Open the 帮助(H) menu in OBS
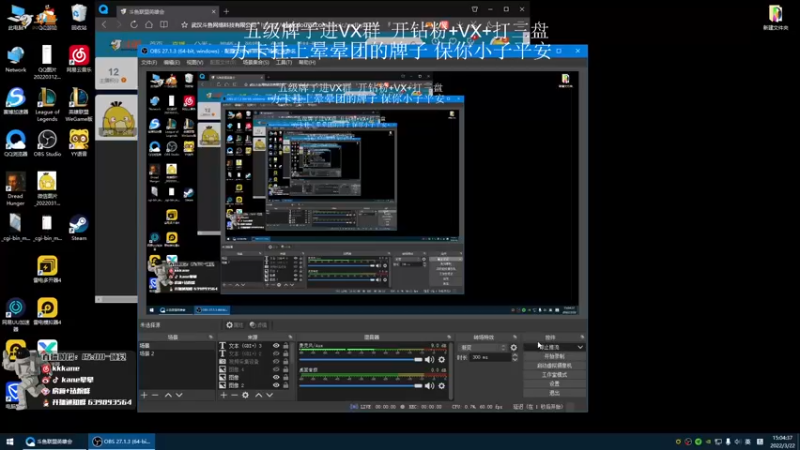The height and width of the screenshot is (450, 800). pyautogui.click(x=307, y=62)
